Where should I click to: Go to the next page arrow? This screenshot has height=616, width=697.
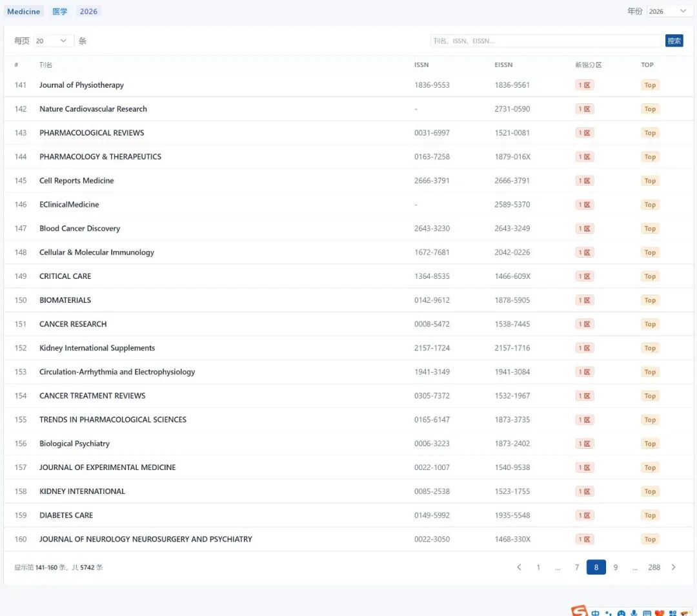pos(673,568)
